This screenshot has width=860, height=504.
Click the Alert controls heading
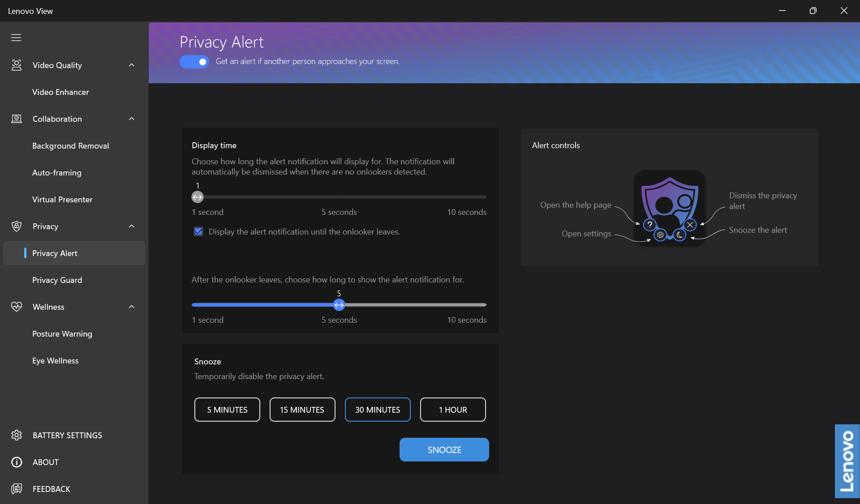point(556,145)
